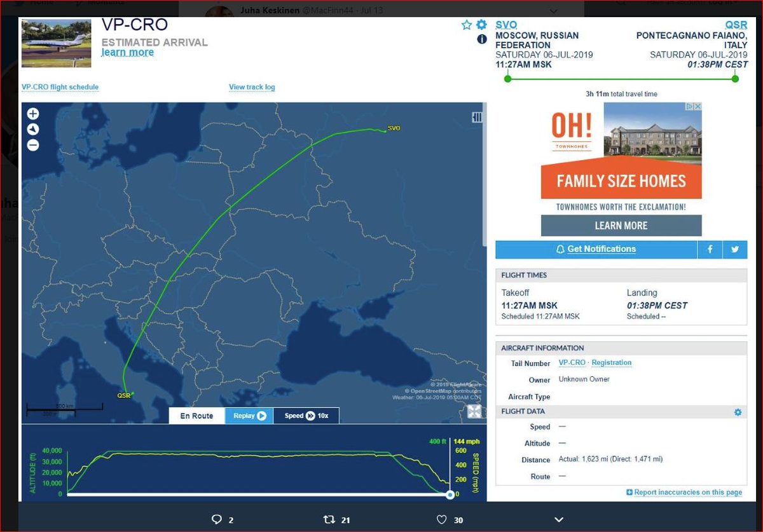This screenshot has height=532, width=763.
Task: Open the View track log link
Action: tap(252, 87)
